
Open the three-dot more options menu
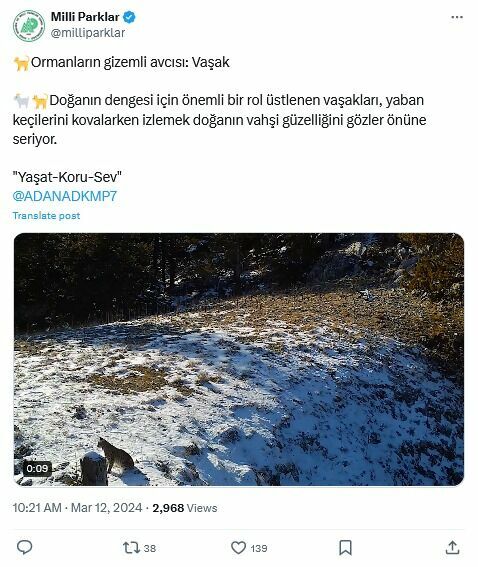[457, 17]
